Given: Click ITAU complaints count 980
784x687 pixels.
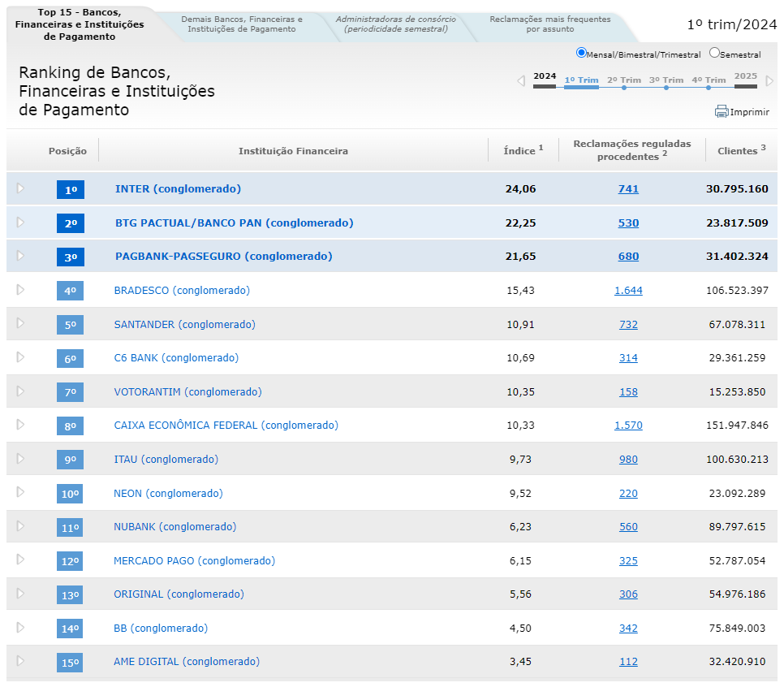Looking at the screenshot, I should (x=628, y=460).
